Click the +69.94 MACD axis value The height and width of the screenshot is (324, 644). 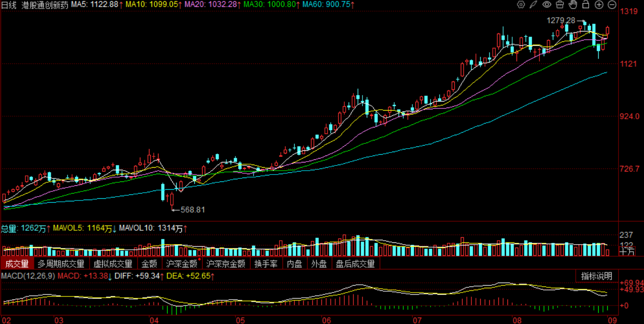632,283
